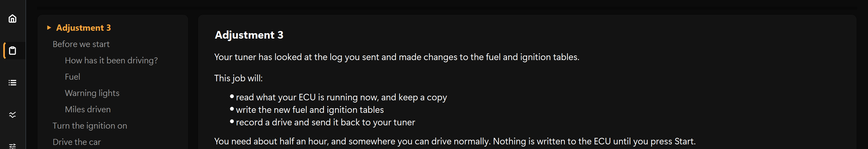Collapse the Adjustment 3 triangle arrow
This screenshot has height=149, width=868.
click(49, 28)
